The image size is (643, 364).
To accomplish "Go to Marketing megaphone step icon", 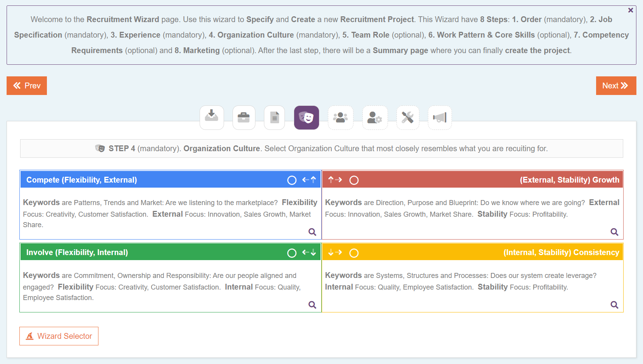I will point(440,117).
